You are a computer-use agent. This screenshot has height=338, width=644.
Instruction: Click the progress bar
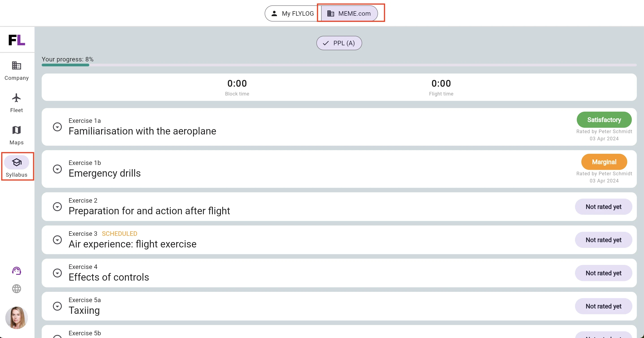[339, 65]
